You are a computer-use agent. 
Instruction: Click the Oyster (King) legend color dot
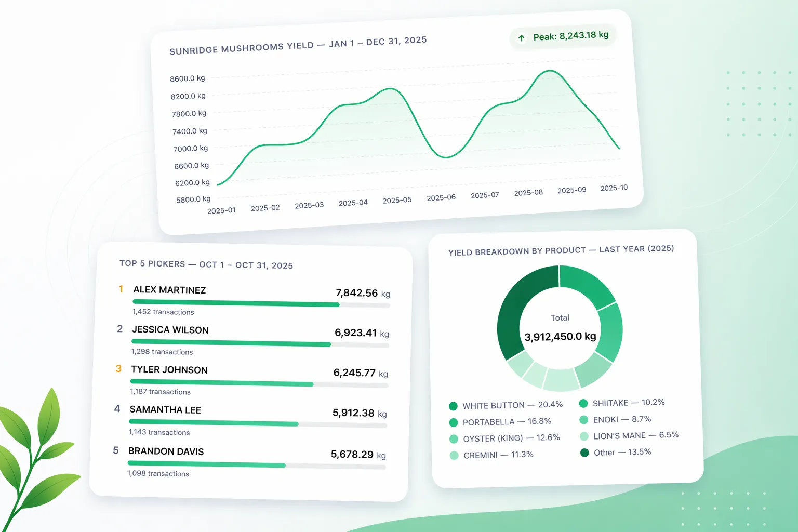pos(454,439)
